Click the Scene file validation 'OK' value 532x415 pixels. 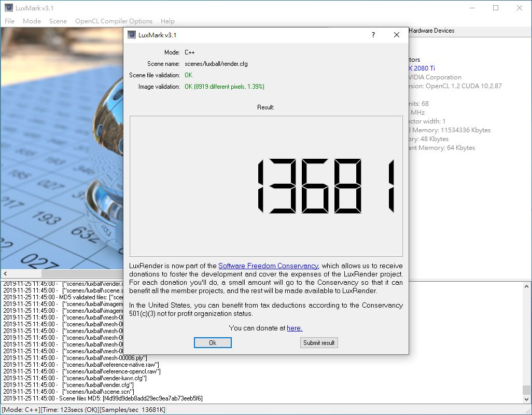pyautogui.click(x=188, y=75)
